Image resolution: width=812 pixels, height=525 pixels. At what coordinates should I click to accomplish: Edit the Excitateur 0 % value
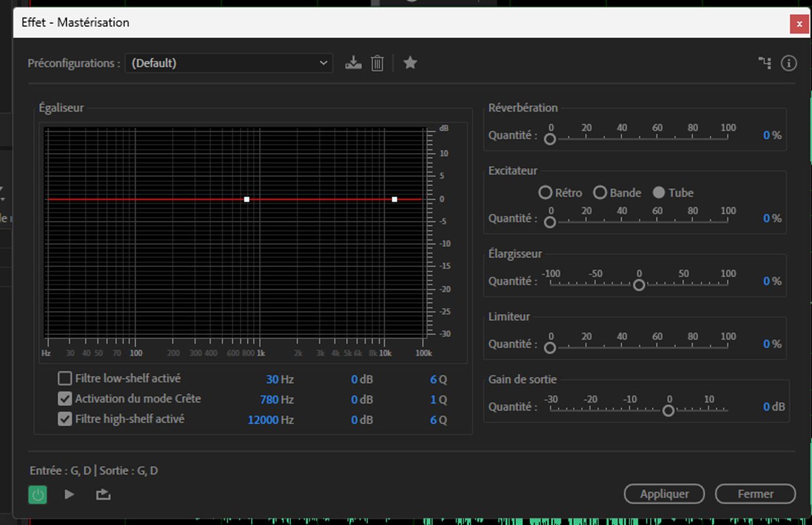pyautogui.click(x=766, y=218)
